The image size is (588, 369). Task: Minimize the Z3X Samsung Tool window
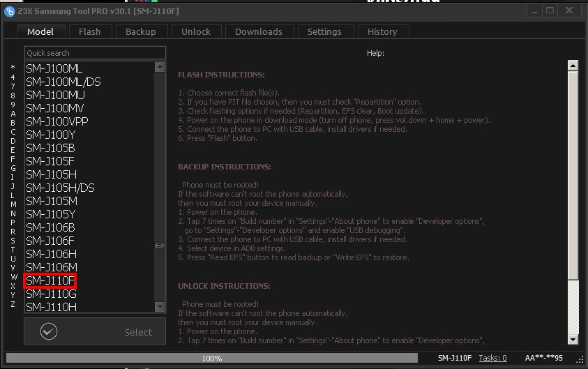coord(534,11)
